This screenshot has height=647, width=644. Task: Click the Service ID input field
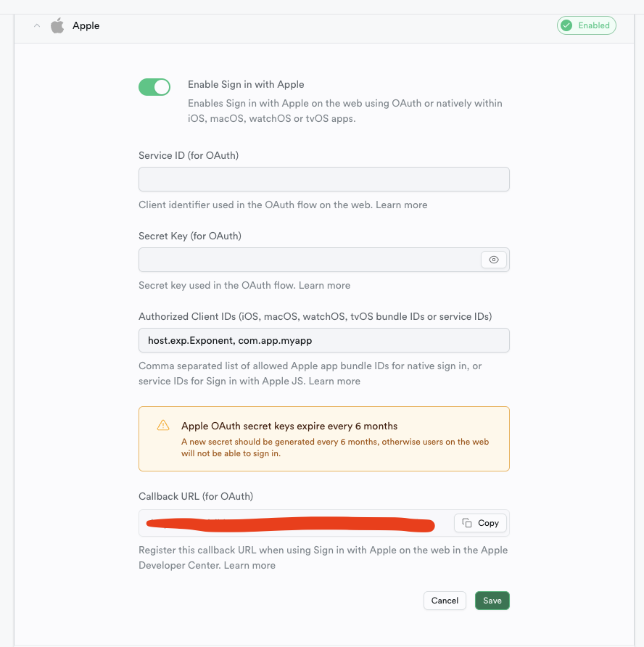323,179
